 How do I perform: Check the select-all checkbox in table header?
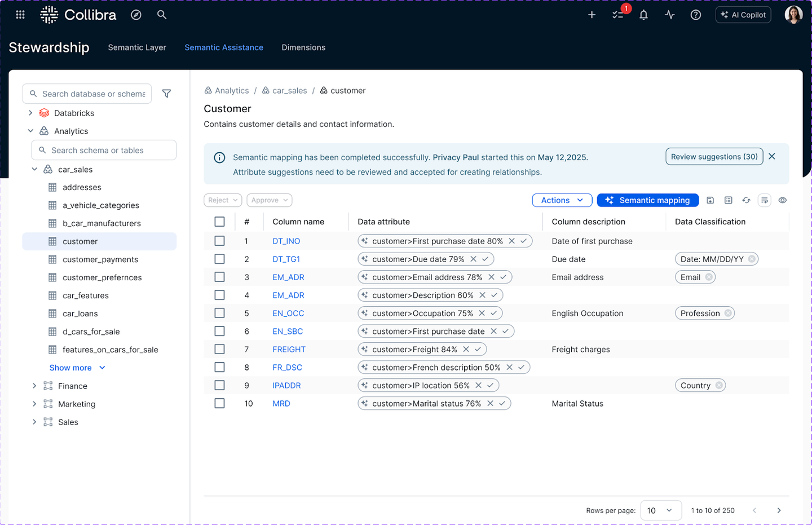click(x=219, y=222)
